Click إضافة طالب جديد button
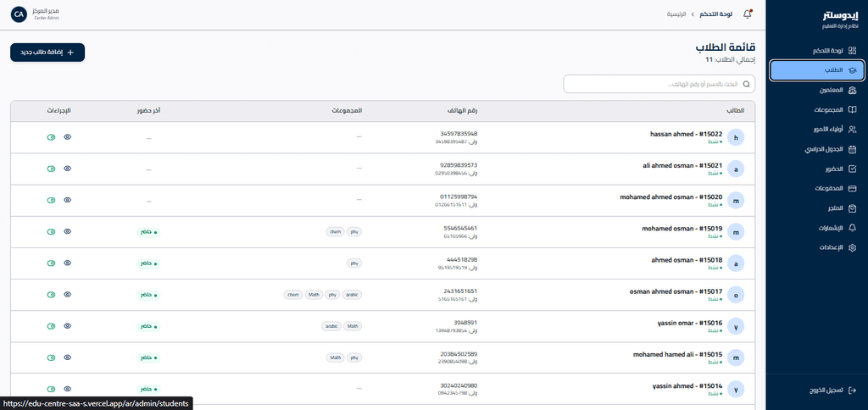Image resolution: width=868 pixels, height=410 pixels. click(47, 53)
